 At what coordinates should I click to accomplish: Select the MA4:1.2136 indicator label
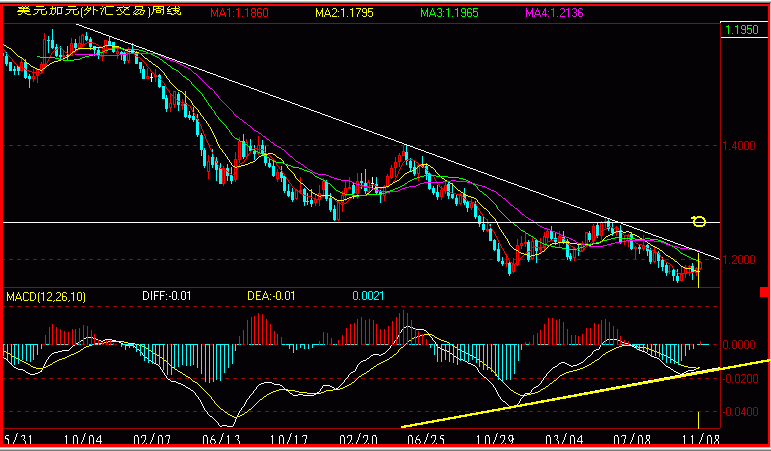[554, 13]
